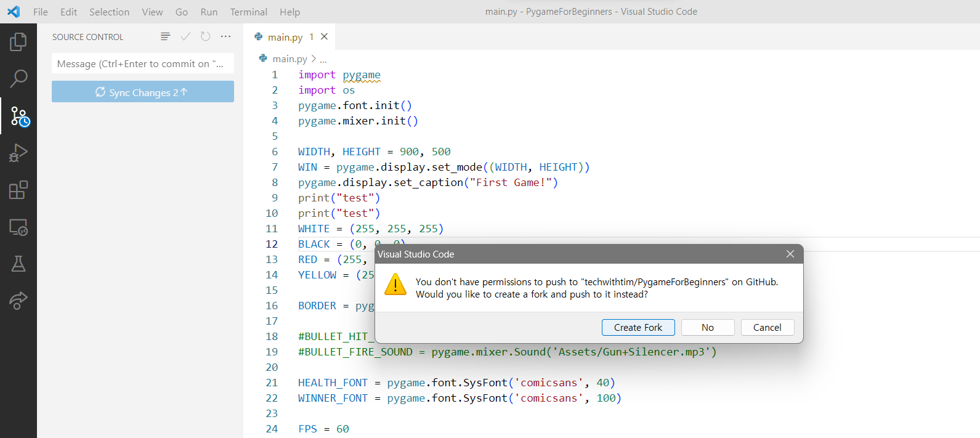Open the Run menu
This screenshot has height=438, width=980.
tap(209, 12)
